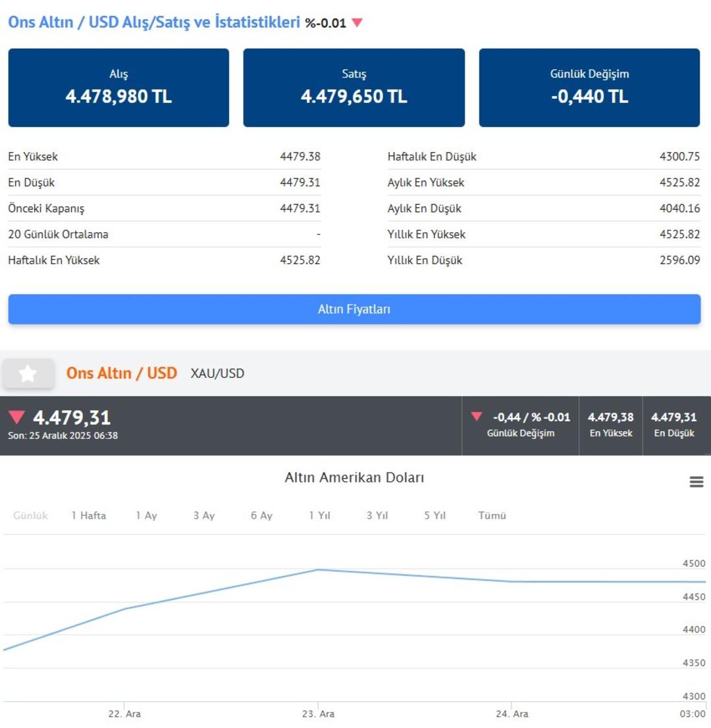Select the 3 Ay chart range
Screen dimensions: 711x728
pyautogui.click(x=204, y=515)
